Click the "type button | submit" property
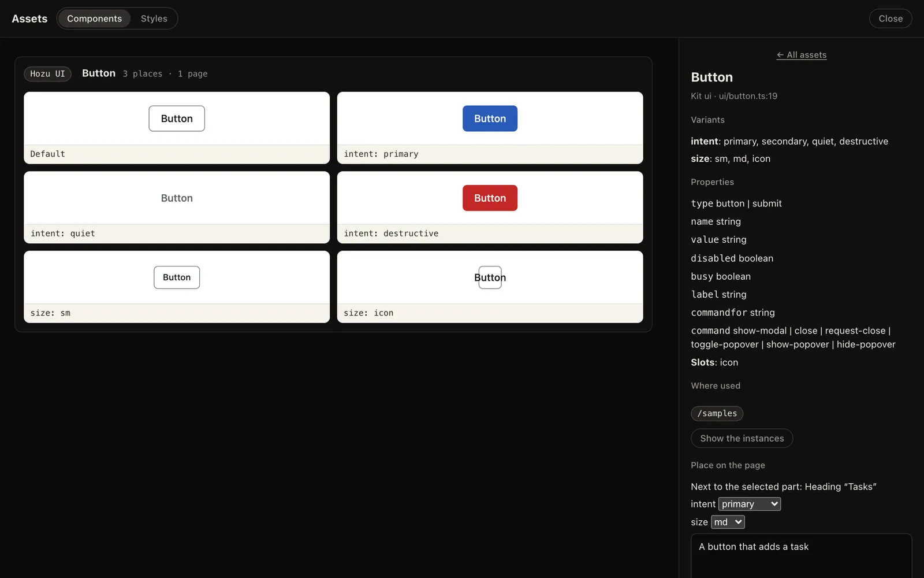This screenshot has height=578, width=924. point(736,203)
